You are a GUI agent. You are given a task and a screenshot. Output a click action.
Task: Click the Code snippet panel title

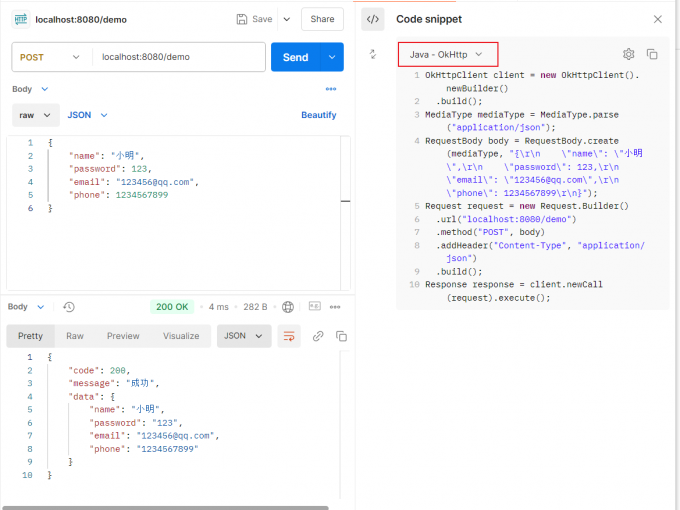[x=429, y=19]
